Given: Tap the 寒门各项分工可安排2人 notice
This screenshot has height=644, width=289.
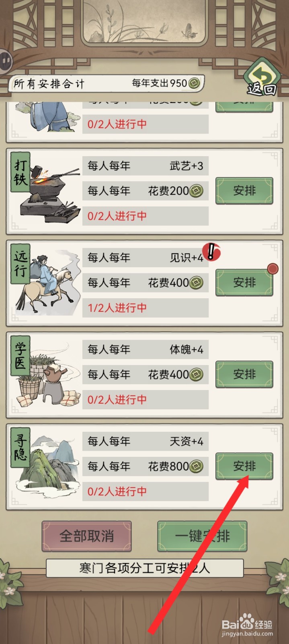Looking at the screenshot, I should (x=145, y=568).
